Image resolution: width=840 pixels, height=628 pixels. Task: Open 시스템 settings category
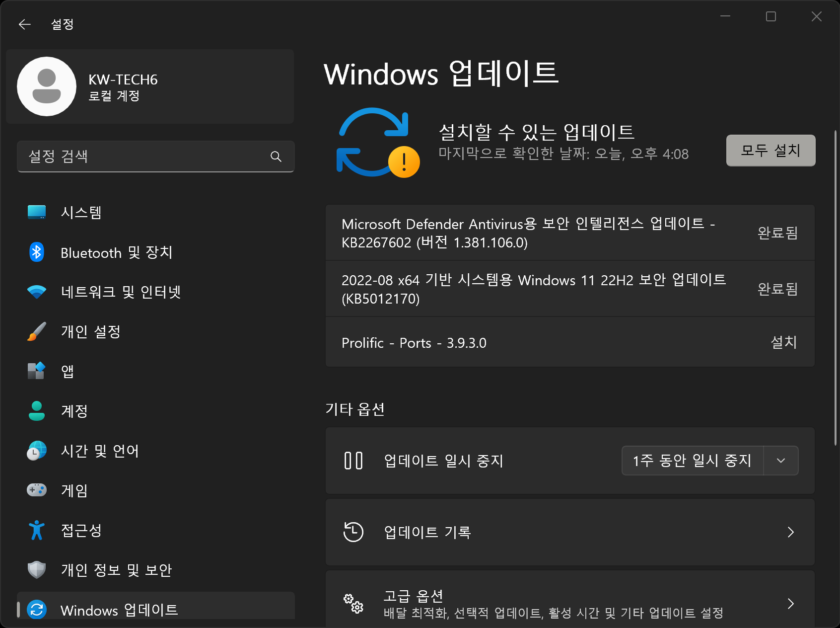click(x=156, y=212)
